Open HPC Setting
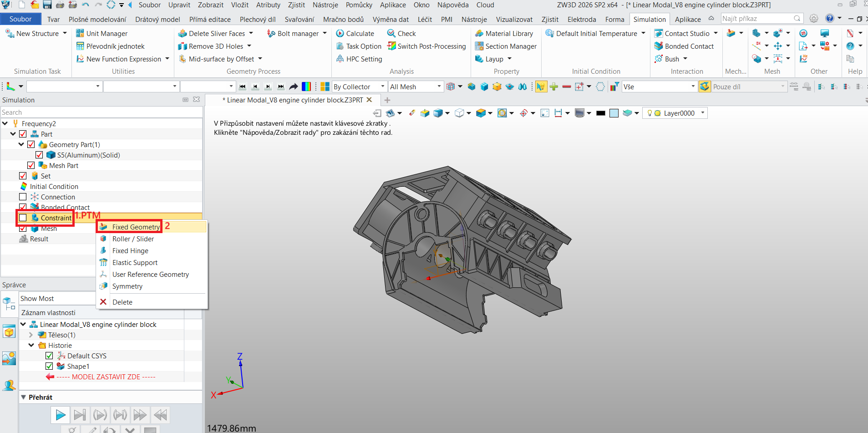The height and width of the screenshot is (433, 868). point(359,59)
